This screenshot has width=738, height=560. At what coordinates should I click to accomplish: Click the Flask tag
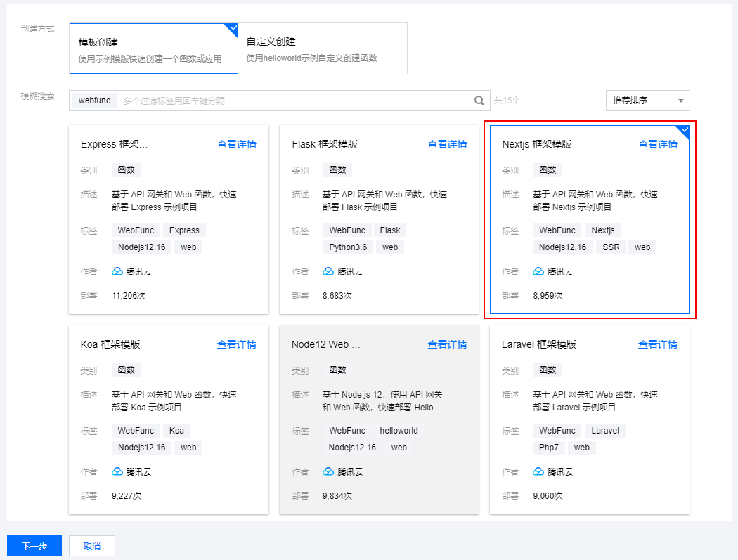click(x=390, y=230)
